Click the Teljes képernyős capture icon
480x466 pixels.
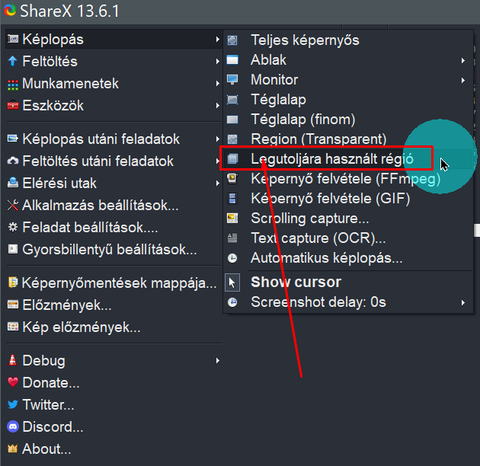pyautogui.click(x=232, y=40)
